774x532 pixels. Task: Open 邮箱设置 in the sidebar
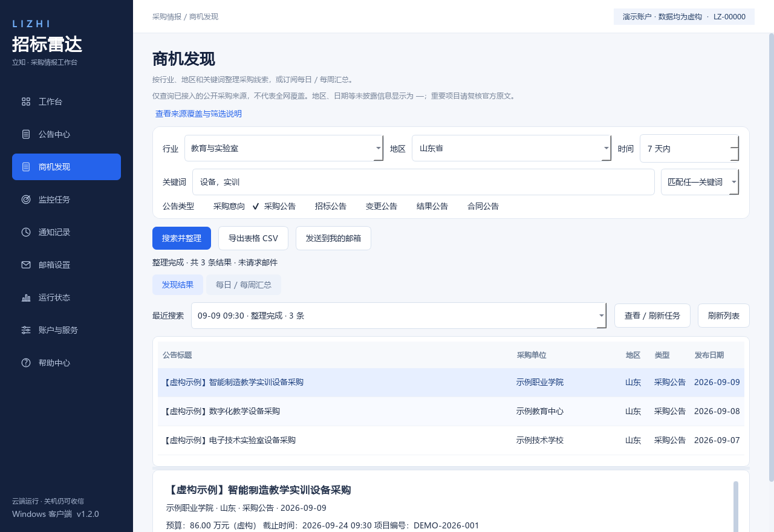[67, 265]
